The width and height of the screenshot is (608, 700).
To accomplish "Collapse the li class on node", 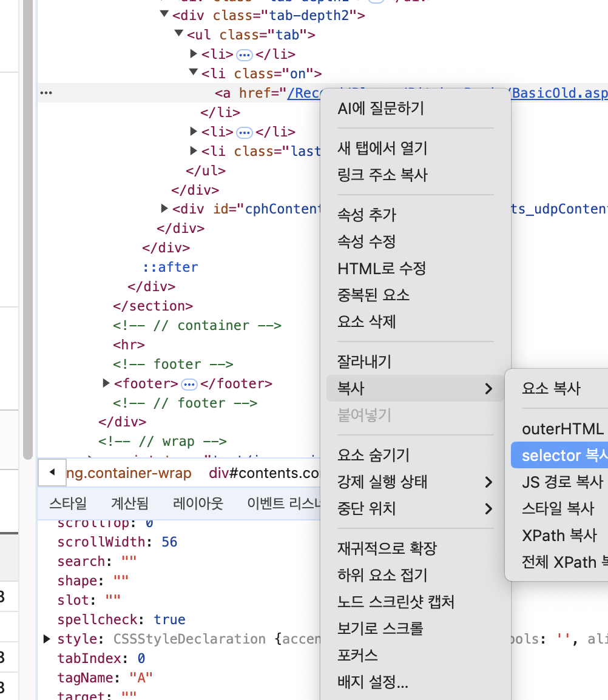I will click(194, 72).
